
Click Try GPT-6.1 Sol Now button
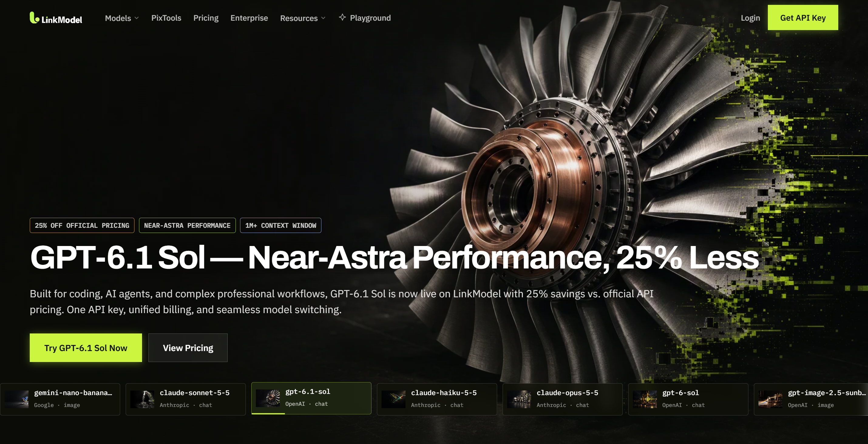tap(86, 348)
